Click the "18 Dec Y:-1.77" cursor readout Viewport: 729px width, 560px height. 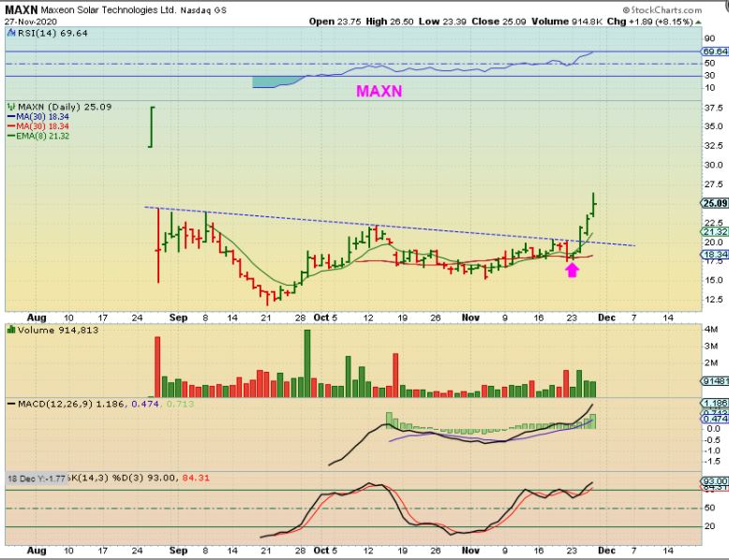click(37, 479)
